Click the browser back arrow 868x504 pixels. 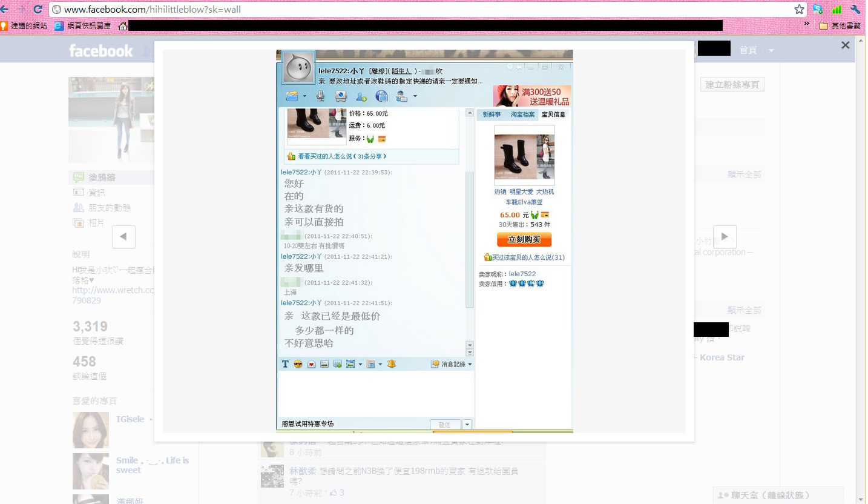tap(5, 9)
